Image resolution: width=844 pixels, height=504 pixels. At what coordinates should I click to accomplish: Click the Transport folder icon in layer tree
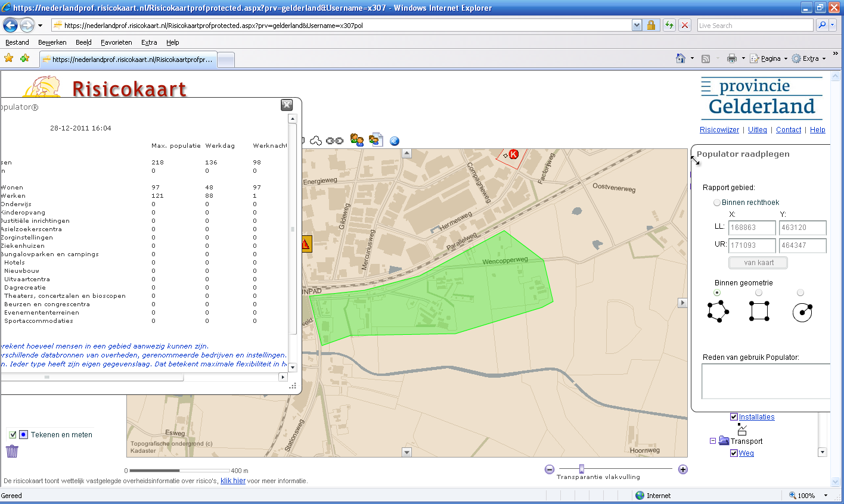click(x=724, y=441)
